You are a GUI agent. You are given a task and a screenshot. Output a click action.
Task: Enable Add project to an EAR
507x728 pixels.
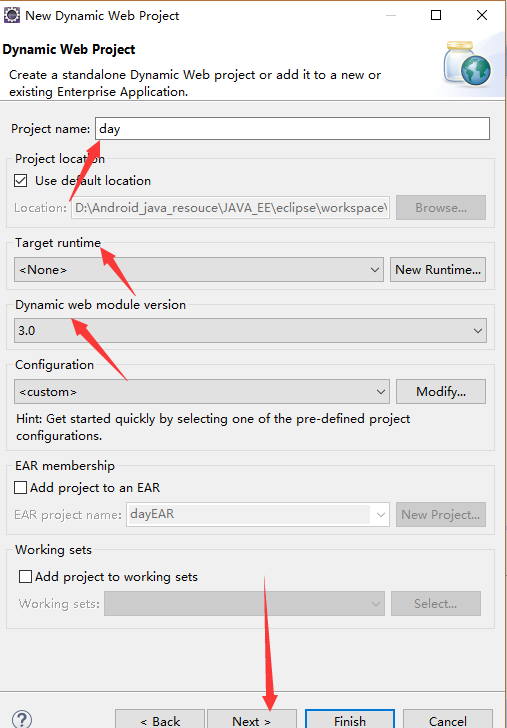click(20, 488)
